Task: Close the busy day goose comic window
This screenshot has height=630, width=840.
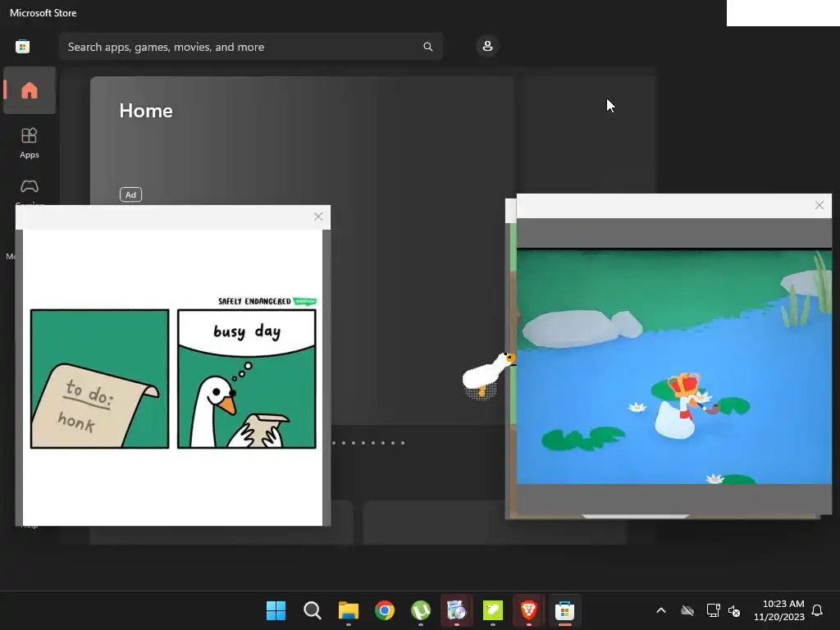Action: tap(318, 217)
